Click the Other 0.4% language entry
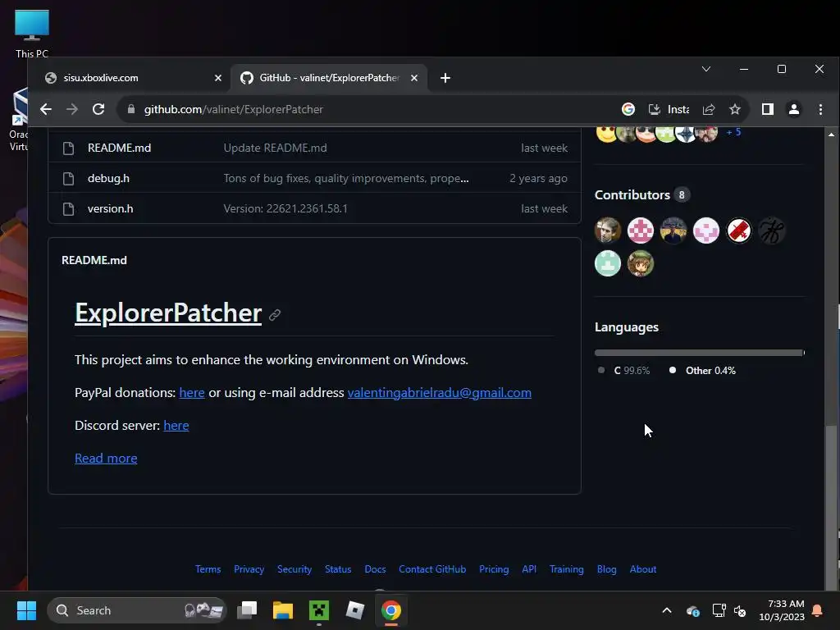The width and height of the screenshot is (840, 630). (x=703, y=371)
